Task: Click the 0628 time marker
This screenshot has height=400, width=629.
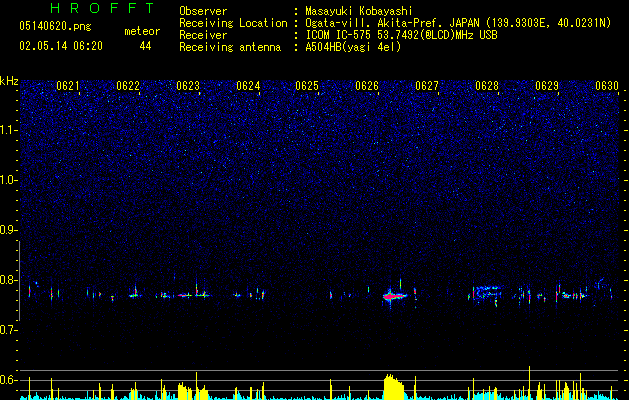Action: pos(487,86)
